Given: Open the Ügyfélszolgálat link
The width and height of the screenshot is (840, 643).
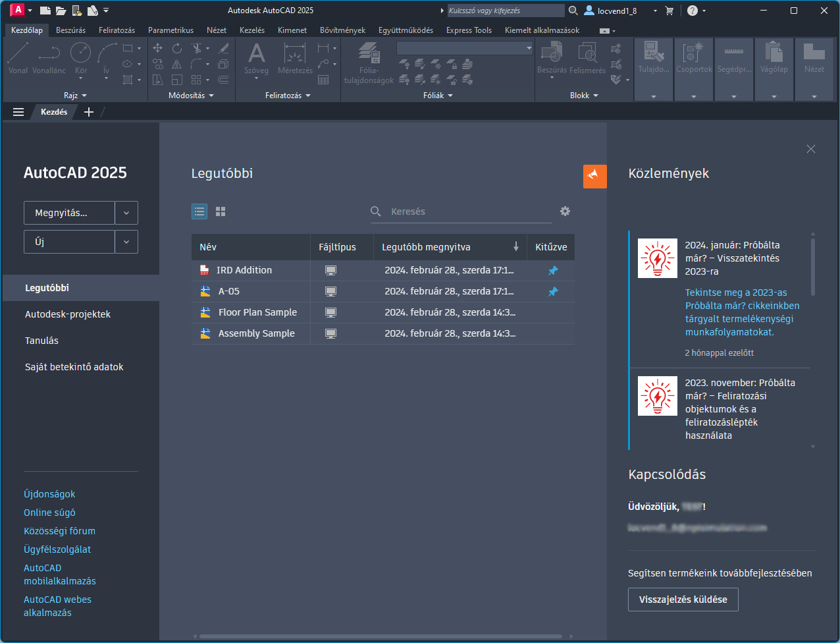Looking at the screenshot, I should tap(57, 549).
